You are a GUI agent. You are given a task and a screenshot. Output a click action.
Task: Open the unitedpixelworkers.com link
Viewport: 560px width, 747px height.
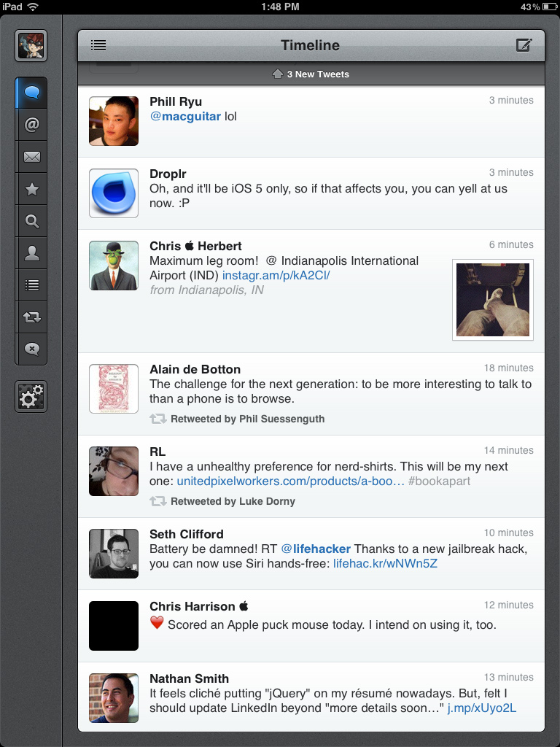[290, 481]
